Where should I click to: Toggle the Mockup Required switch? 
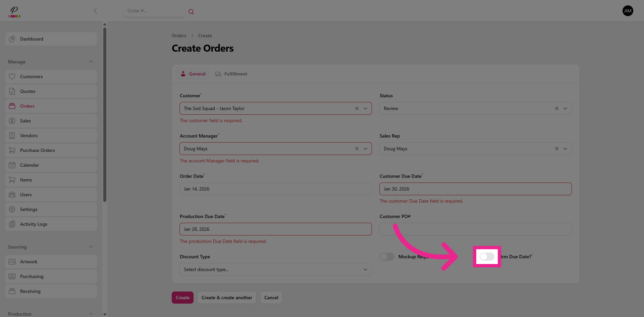387,257
